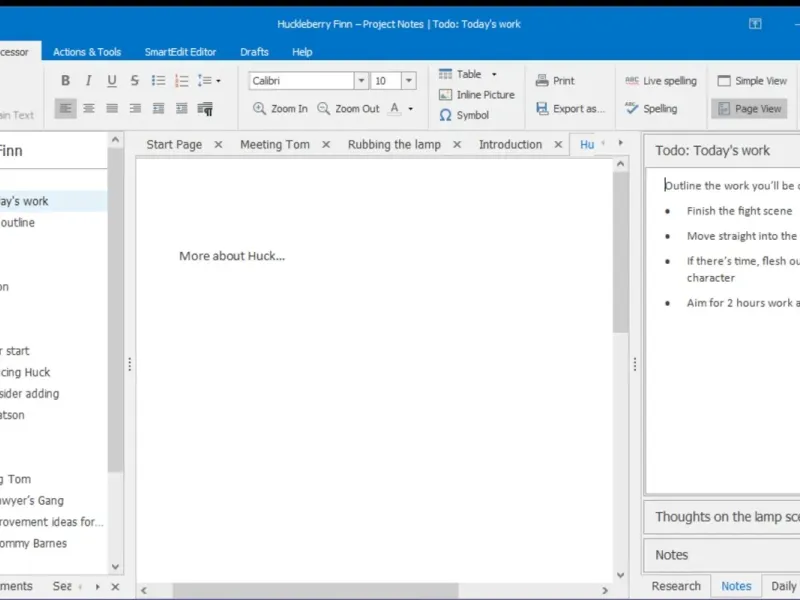
Task: Insert a Symbol
Action: [464, 115]
